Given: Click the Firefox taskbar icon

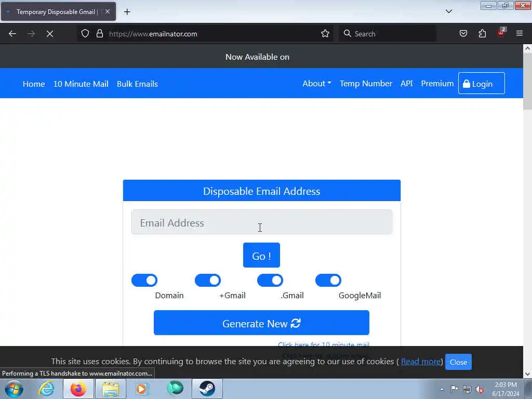Looking at the screenshot, I should coord(78,389).
